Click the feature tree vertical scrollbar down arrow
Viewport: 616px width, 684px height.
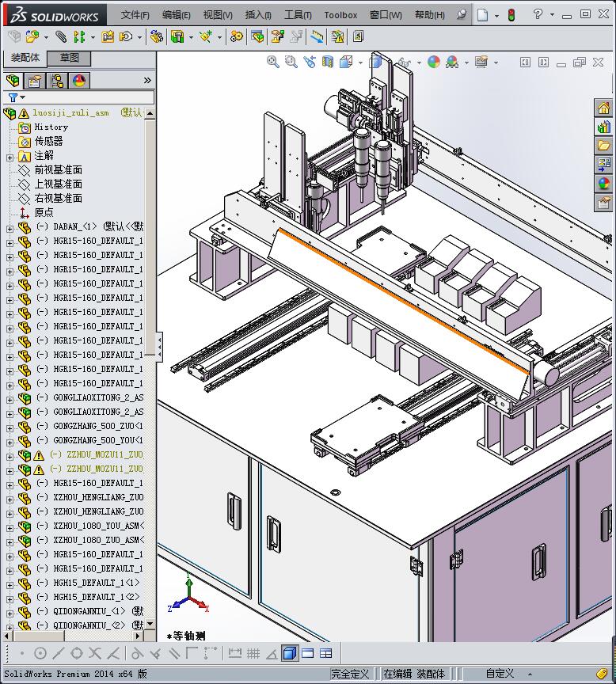click(x=150, y=624)
